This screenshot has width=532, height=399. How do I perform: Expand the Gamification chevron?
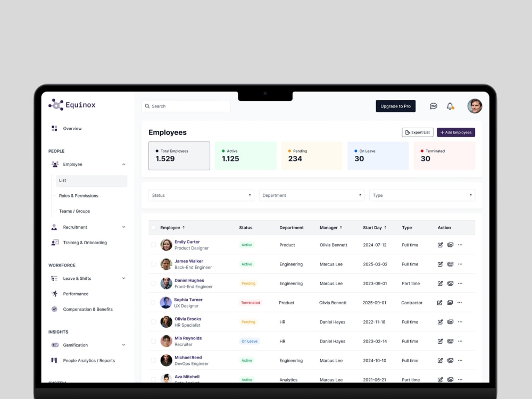click(123, 345)
